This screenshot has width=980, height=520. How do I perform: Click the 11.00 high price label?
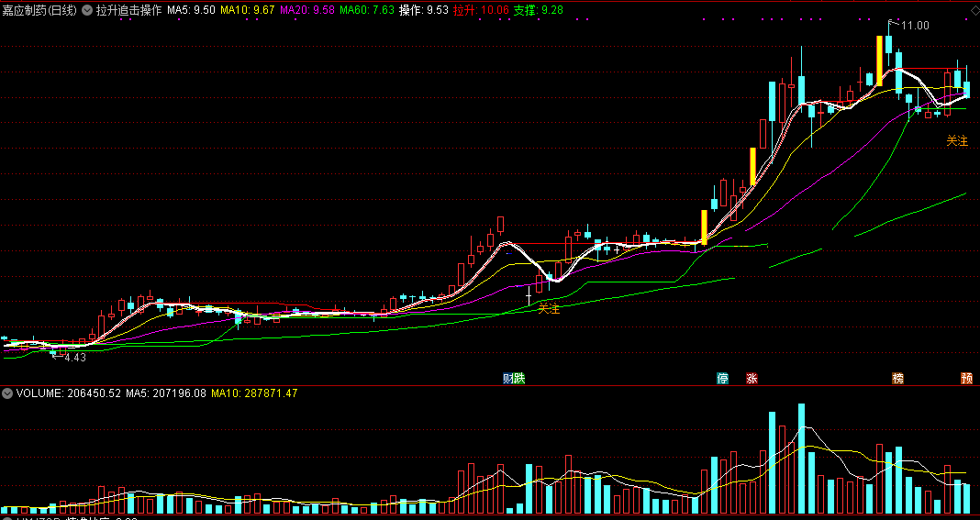point(915,26)
